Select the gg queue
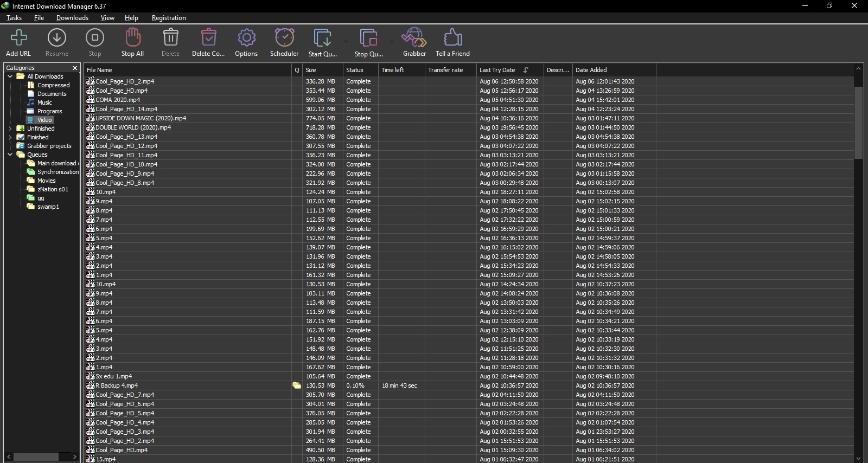 point(41,198)
